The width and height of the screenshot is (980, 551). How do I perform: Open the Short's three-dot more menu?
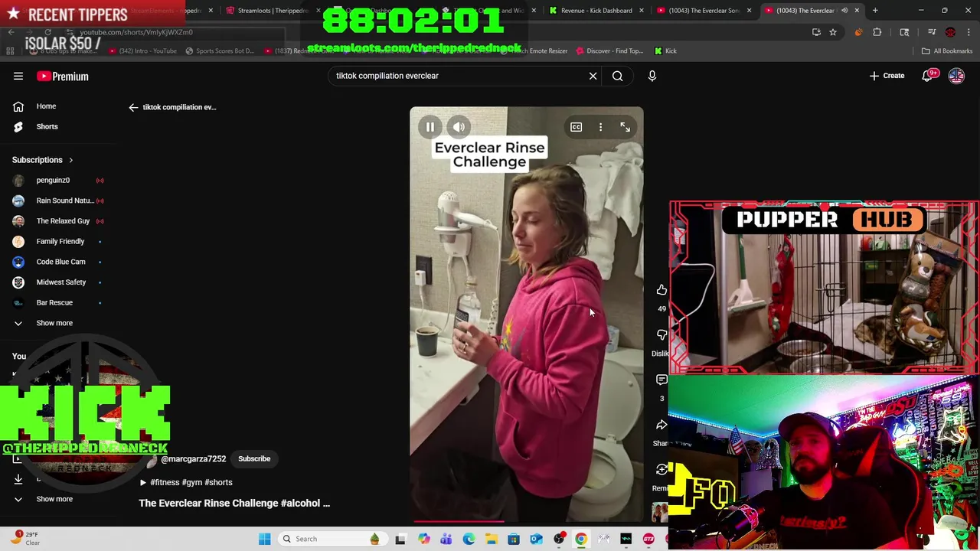point(600,127)
